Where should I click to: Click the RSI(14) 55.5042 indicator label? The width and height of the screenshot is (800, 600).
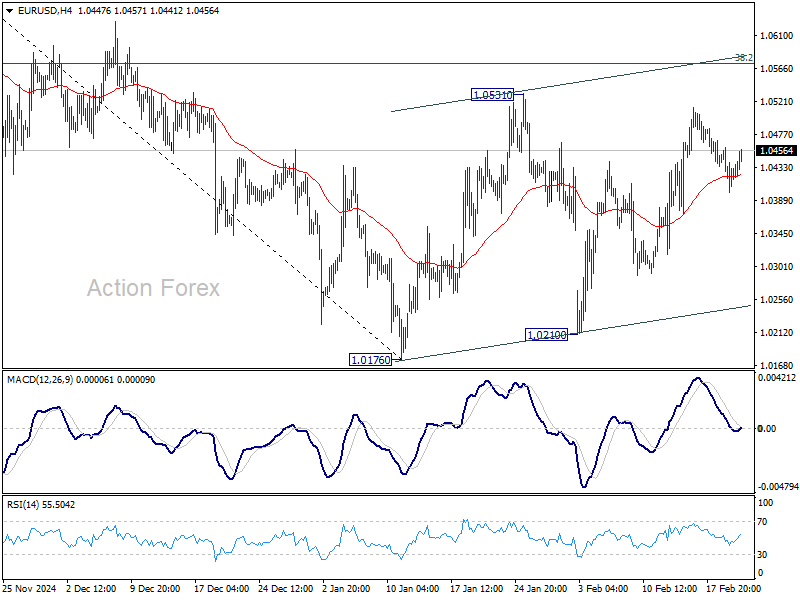[41, 505]
